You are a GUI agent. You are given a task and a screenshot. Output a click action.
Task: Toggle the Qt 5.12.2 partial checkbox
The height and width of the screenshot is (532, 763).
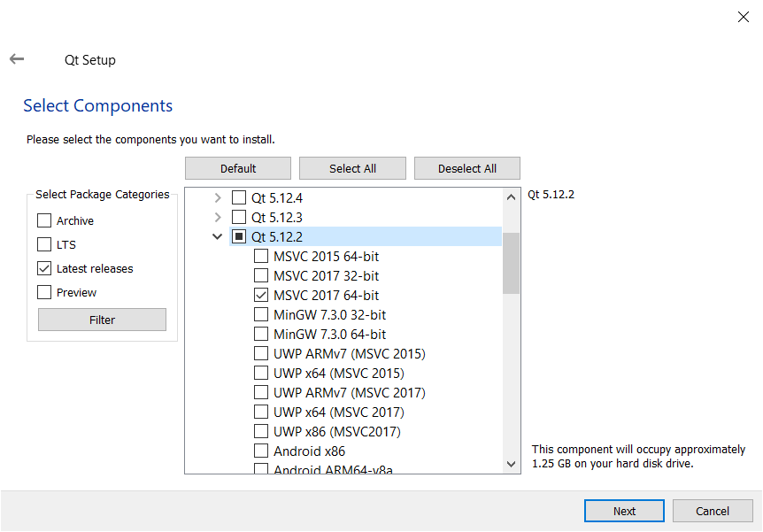(239, 236)
